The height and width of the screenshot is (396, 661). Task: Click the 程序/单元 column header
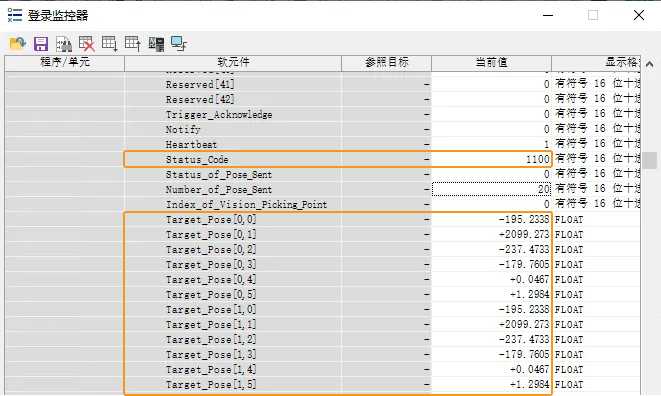pos(64,63)
